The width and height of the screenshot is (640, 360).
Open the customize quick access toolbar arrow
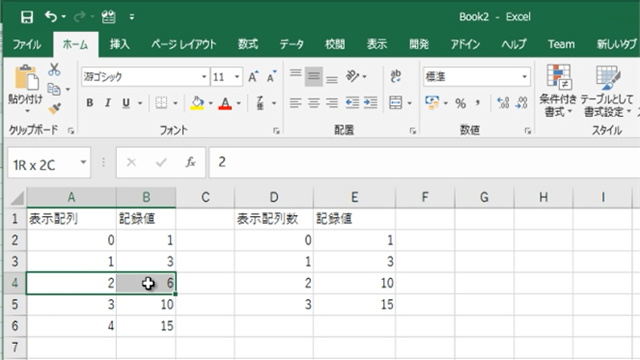131,17
